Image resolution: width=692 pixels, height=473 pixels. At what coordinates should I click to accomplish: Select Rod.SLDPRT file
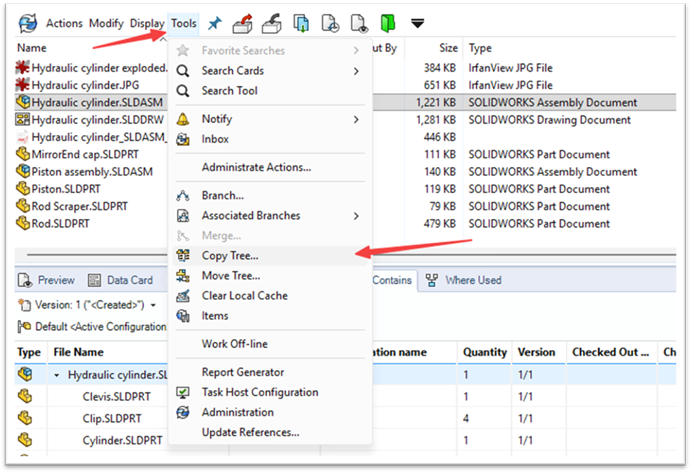click(60, 224)
